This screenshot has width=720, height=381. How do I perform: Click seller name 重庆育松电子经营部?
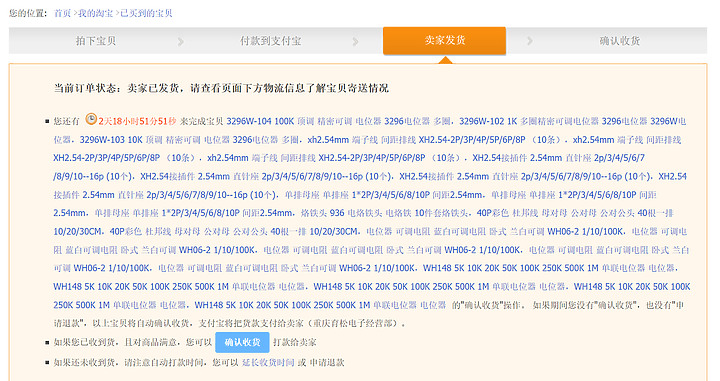(354, 323)
